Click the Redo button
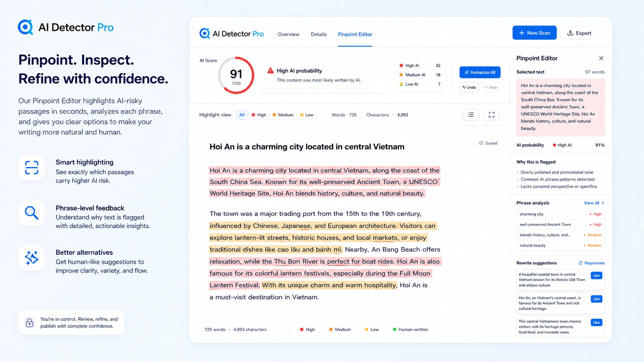Screen dimensions: 644x362 491,87
